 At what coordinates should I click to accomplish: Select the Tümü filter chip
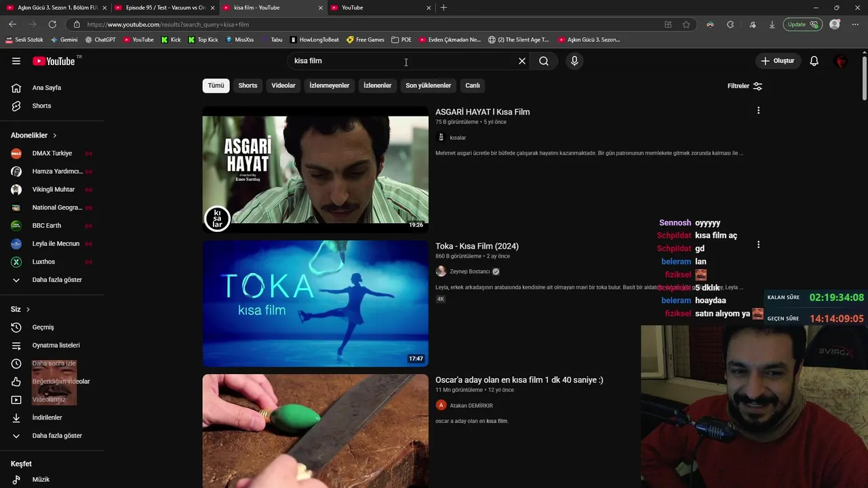coord(216,85)
